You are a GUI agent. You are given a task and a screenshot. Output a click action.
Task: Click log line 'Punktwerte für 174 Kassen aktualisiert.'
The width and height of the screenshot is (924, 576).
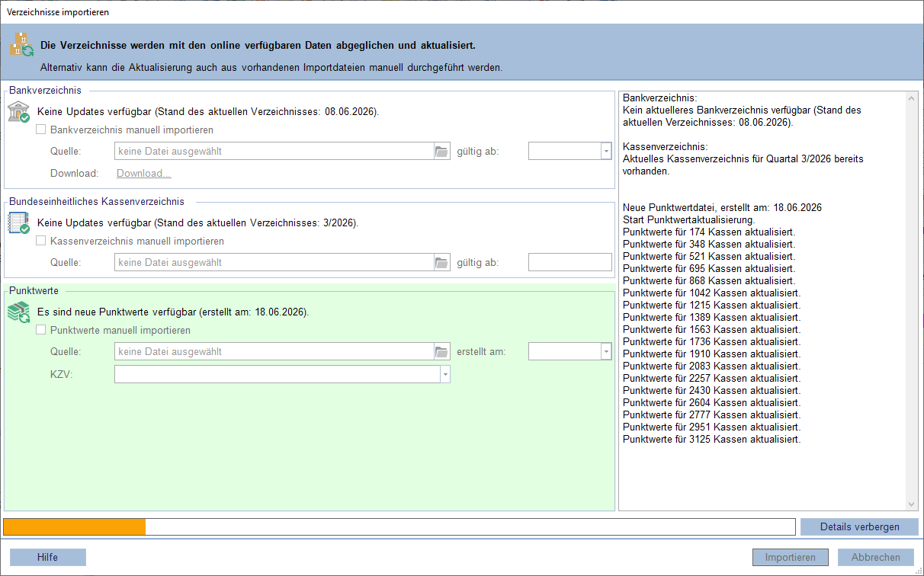coord(709,232)
